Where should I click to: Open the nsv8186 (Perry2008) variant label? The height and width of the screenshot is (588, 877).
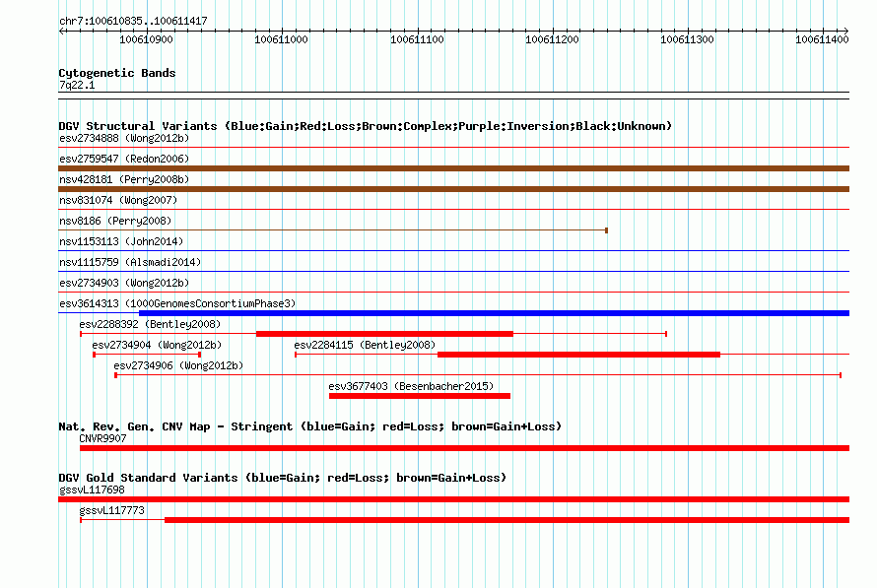(115, 221)
